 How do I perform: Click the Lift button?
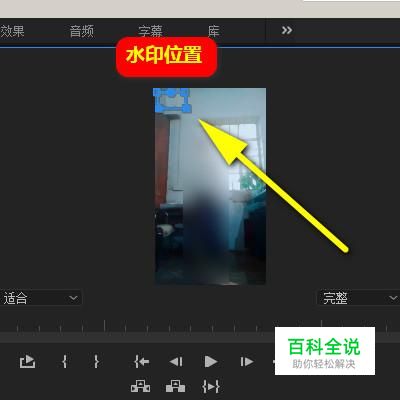140,386
